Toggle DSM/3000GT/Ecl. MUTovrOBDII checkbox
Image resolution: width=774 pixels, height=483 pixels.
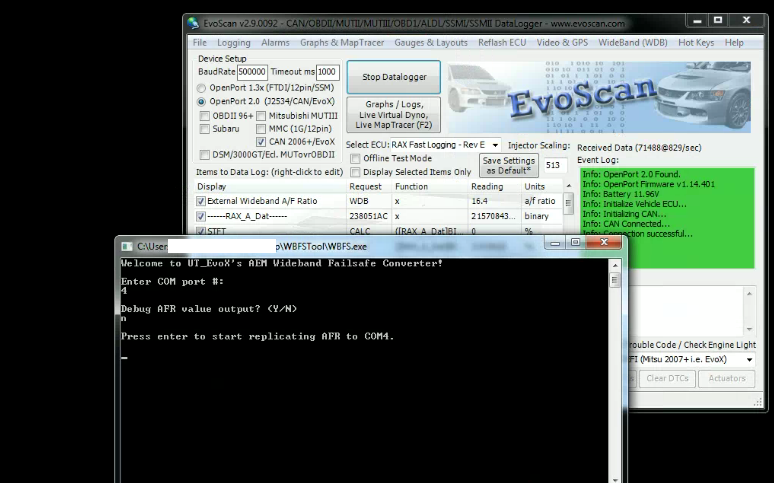[204, 155]
